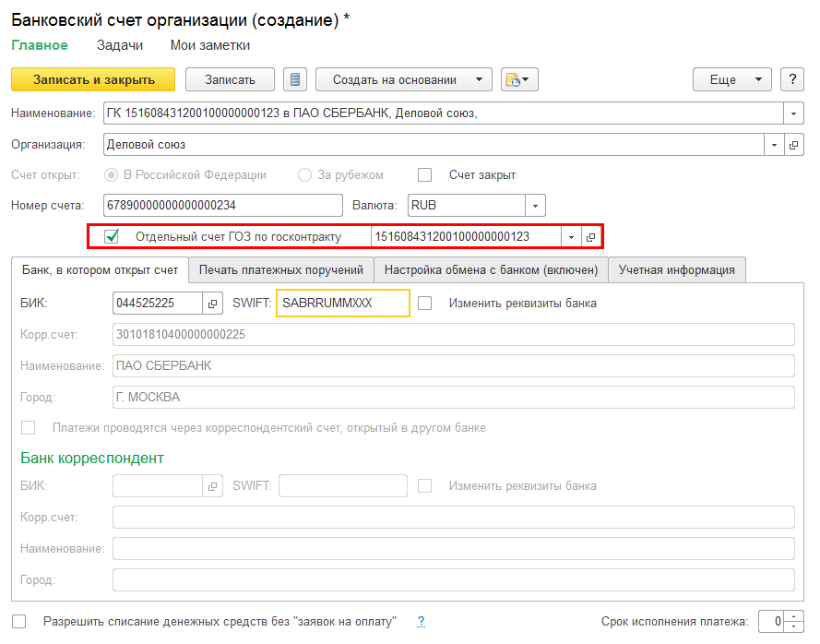Open the Еще menu button
The height and width of the screenshot is (644, 820).
731,79
